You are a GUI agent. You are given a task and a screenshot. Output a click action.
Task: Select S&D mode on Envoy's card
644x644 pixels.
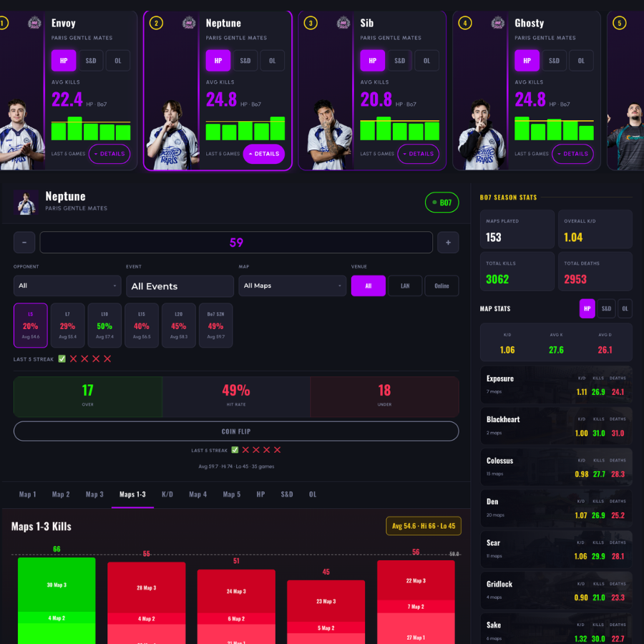coord(91,60)
